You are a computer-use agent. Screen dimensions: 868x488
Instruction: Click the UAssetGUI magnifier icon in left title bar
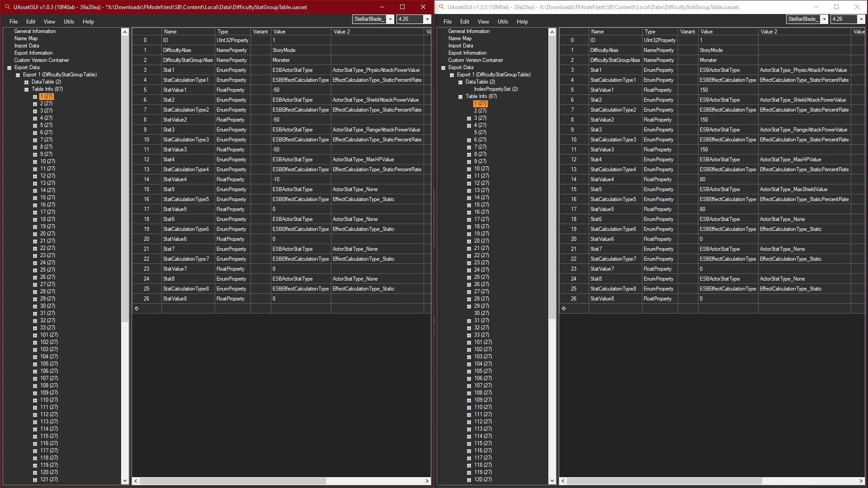tap(7, 7)
